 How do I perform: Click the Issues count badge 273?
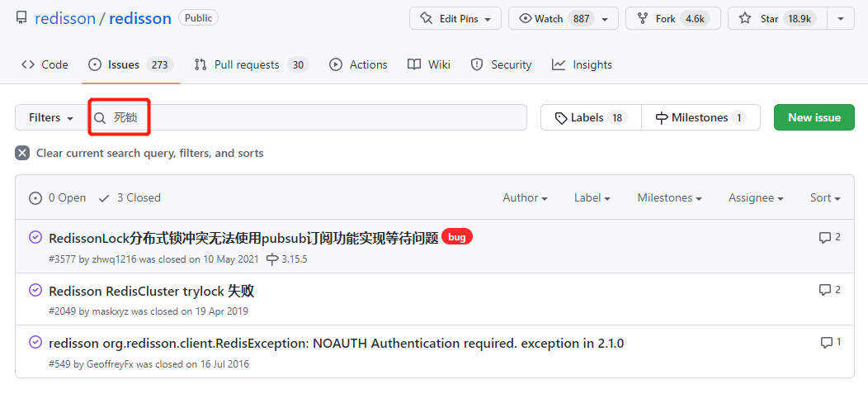(x=160, y=64)
